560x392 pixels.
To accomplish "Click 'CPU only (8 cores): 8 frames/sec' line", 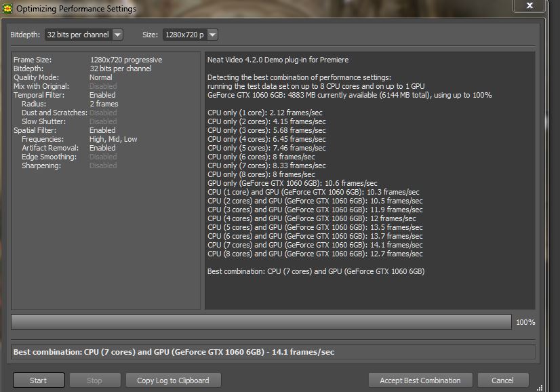I will click(x=261, y=174).
